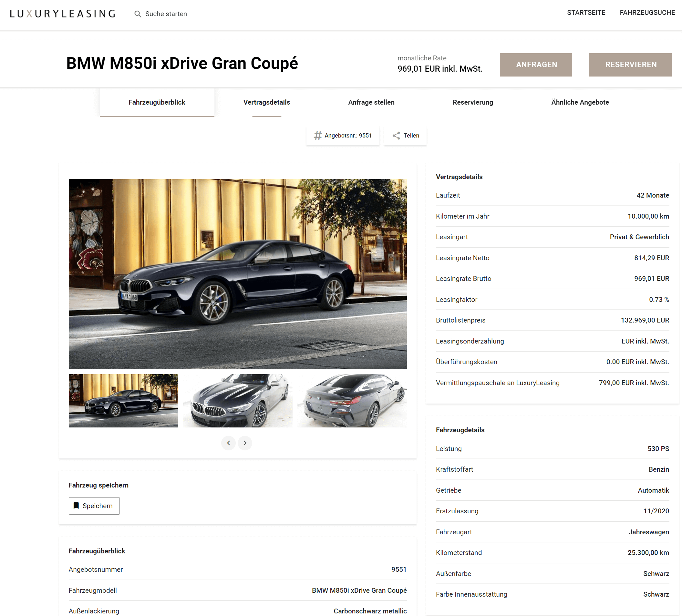This screenshot has height=616, width=682.
Task: Click the bookmark icon in Speichern
Action: [76, 505]
